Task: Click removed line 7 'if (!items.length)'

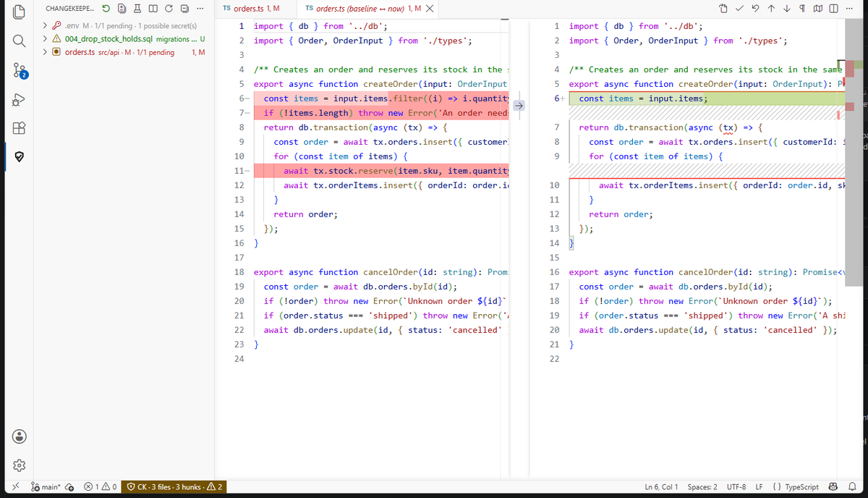Action: pos(382,113)
